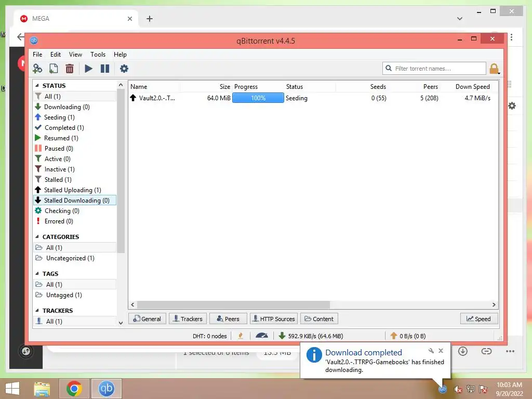Click the connection status icon in status bar
Screen dimensions: 532x399
241,336
